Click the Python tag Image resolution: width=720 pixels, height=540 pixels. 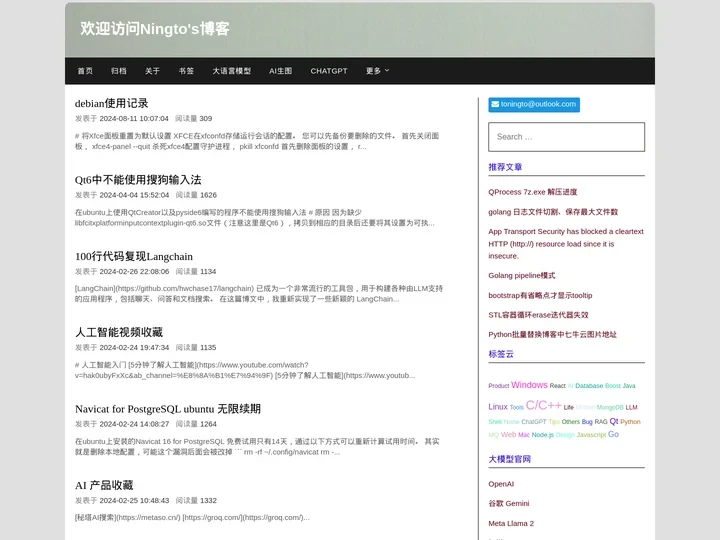[630, 422]
